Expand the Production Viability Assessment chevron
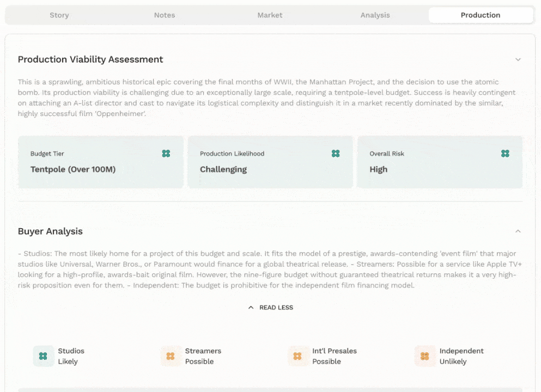Viewport: 541px width, 392px height. [518, 59]
